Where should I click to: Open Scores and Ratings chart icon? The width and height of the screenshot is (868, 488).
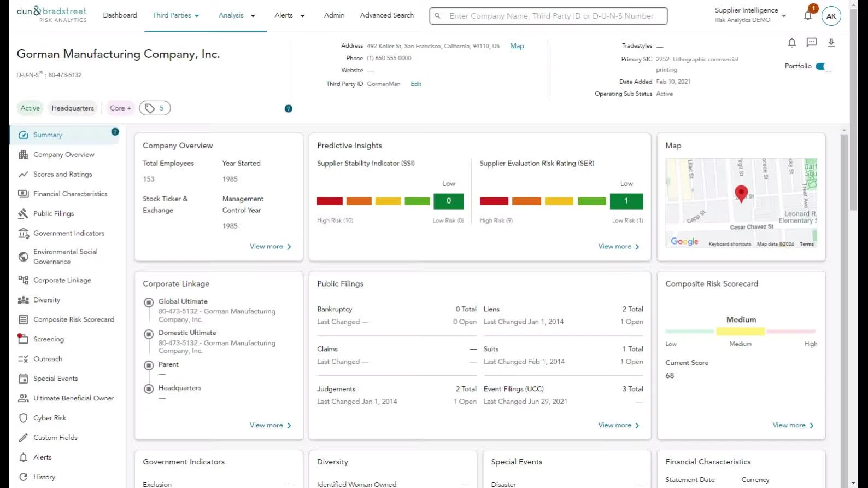point(23,175)
